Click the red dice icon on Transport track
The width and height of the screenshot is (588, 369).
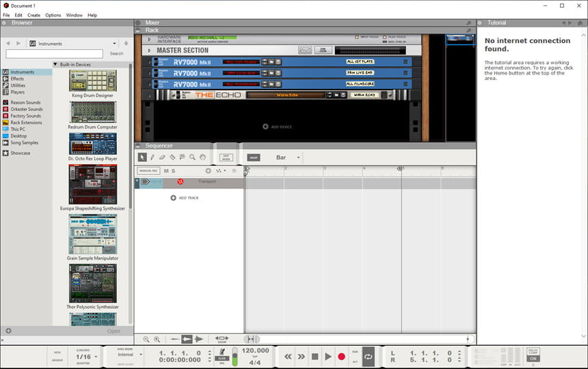(181, 182)
